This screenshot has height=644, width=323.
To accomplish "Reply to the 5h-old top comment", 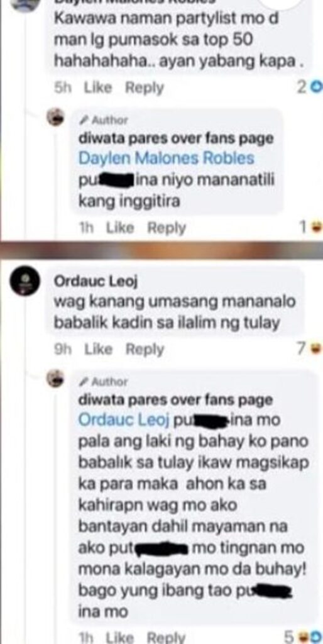I will click(144, 87).
